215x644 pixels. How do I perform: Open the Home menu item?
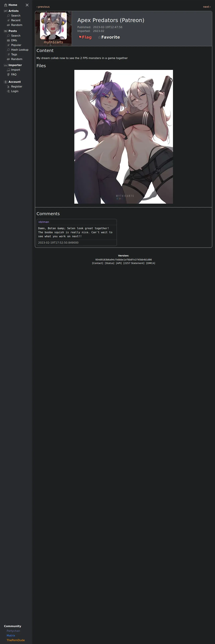[13, 5]
